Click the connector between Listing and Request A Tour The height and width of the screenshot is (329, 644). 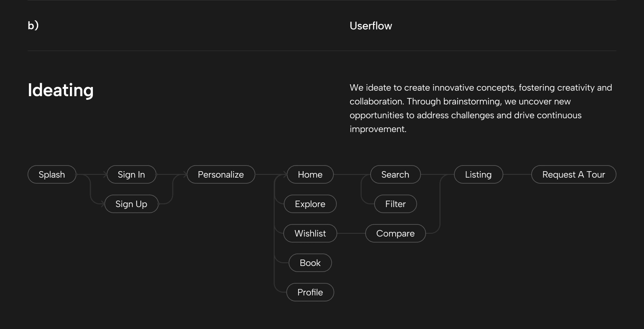(x=517, y=174)
